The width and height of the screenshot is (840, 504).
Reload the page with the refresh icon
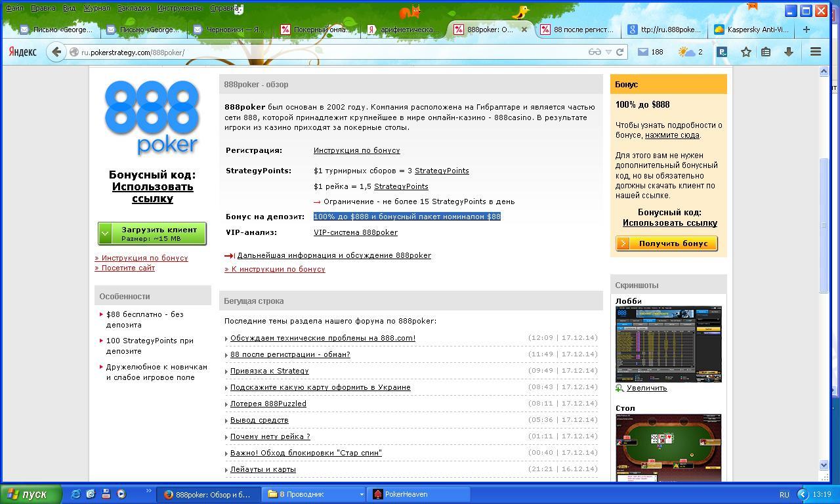619,52
